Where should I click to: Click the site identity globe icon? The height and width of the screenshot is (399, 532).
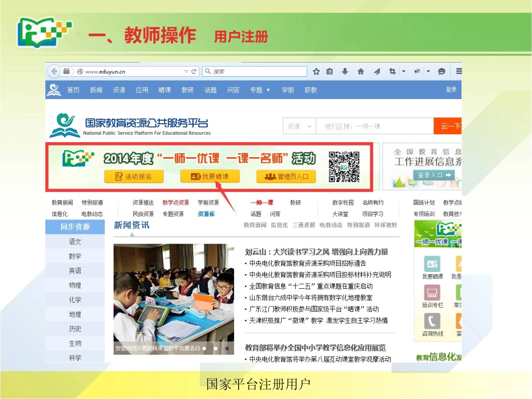(80, 72)
